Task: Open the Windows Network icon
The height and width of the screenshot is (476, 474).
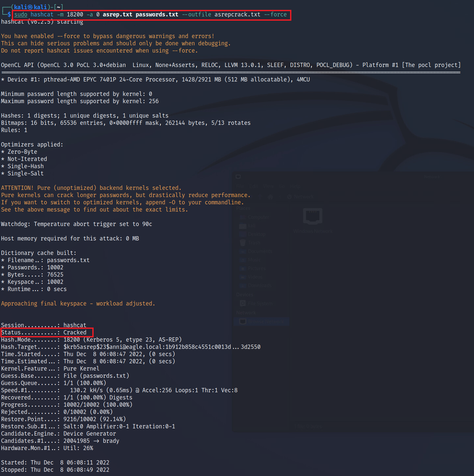Action: coord(313,217)
